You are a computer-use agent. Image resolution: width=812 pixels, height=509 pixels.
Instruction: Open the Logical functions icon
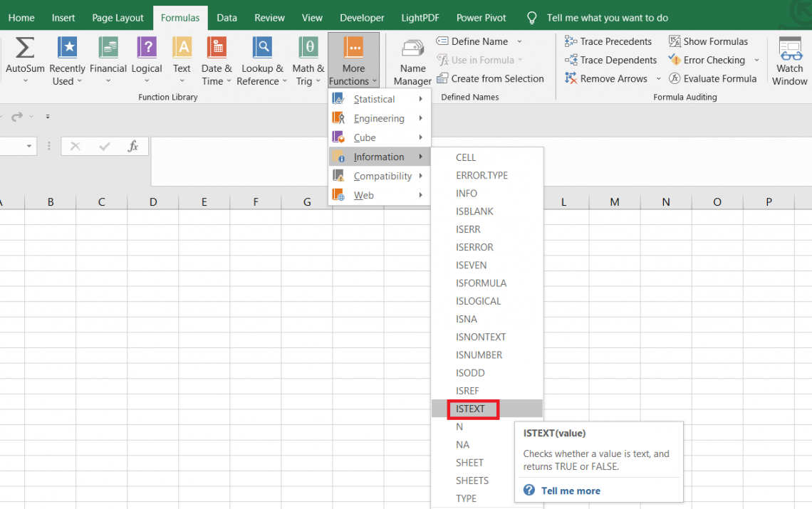tap(147, 48)
